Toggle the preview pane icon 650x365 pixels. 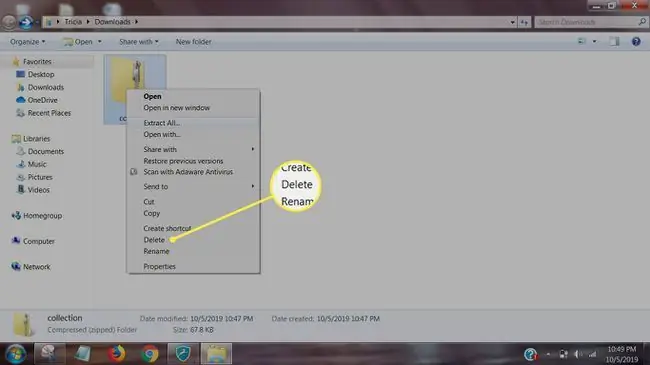614,41
